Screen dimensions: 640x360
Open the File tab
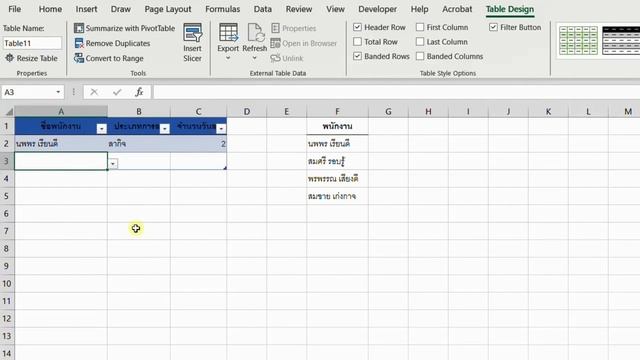[x=15, y=9]
